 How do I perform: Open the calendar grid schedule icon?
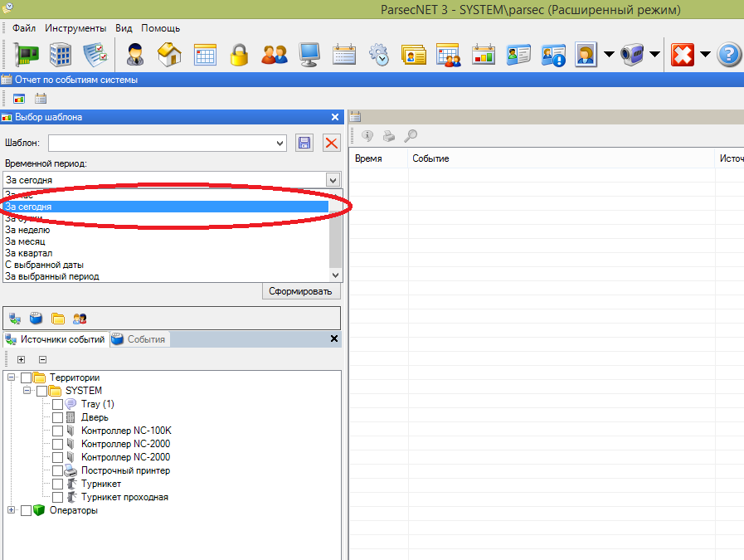coord(205,55)
